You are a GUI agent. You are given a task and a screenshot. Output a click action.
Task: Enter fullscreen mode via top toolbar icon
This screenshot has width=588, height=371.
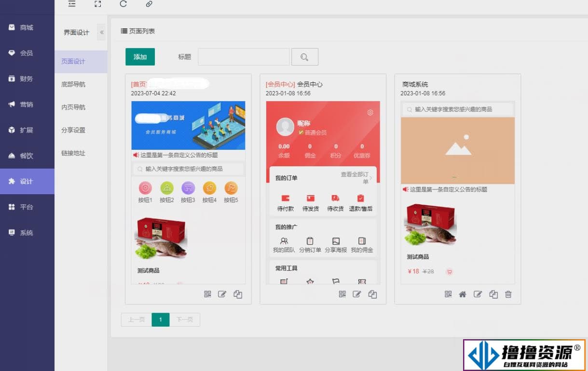98,4
